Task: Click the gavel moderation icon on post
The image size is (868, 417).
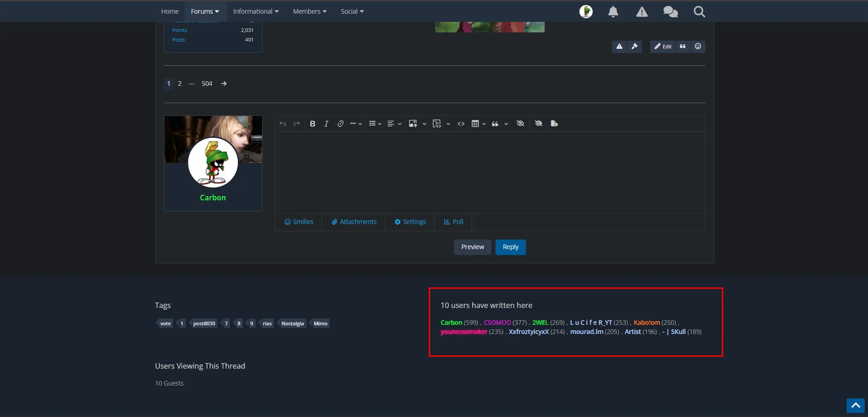Action: click(x=635, y=47)
